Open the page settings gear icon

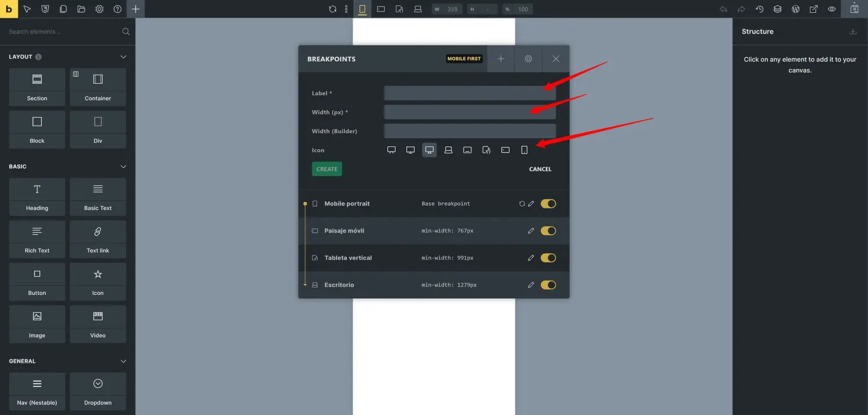100,9
